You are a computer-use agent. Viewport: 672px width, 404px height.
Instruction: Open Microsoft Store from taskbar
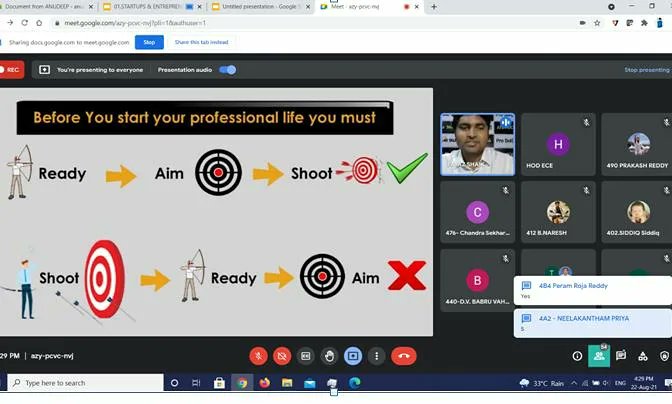click(x=219, y=383)
